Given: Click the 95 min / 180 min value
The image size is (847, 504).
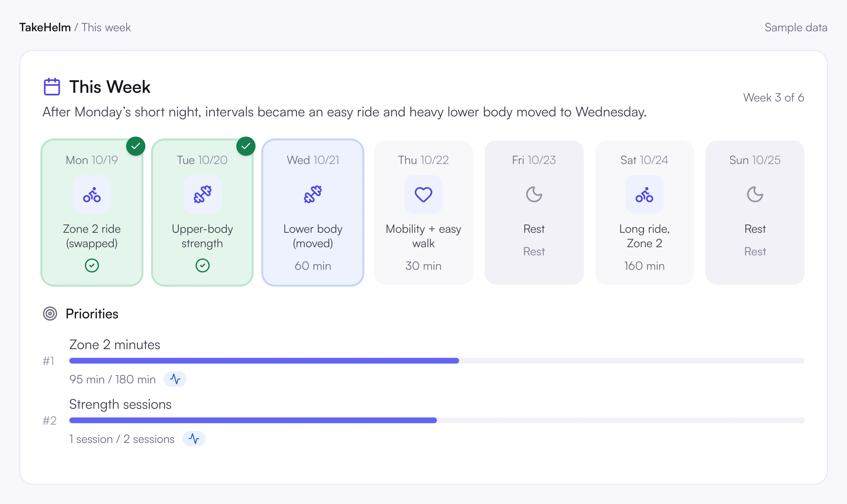Looking at the screenshot, I should pyautogui.click(x=112, y=379).
